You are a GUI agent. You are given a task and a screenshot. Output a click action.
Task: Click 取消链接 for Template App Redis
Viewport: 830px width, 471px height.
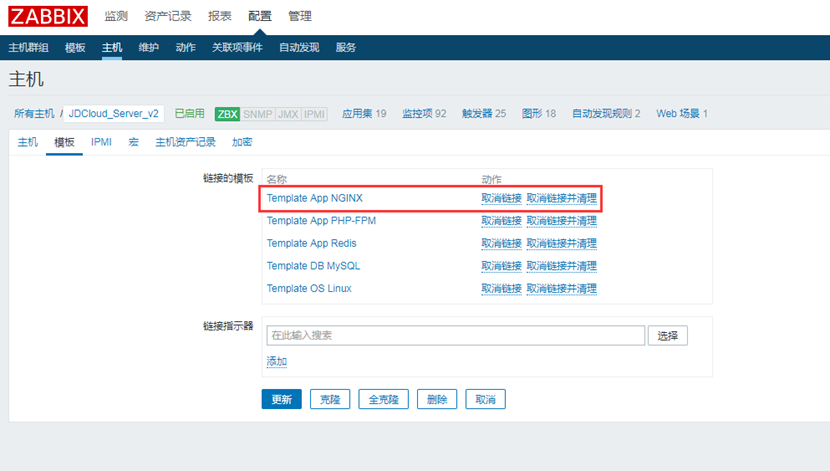click(x=501, y=243)
